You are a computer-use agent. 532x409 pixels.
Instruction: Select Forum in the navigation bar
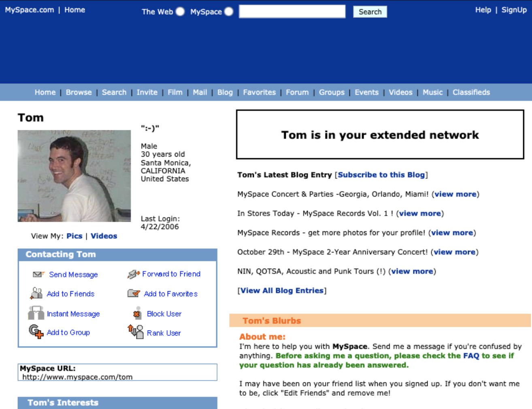coord(297,92)
